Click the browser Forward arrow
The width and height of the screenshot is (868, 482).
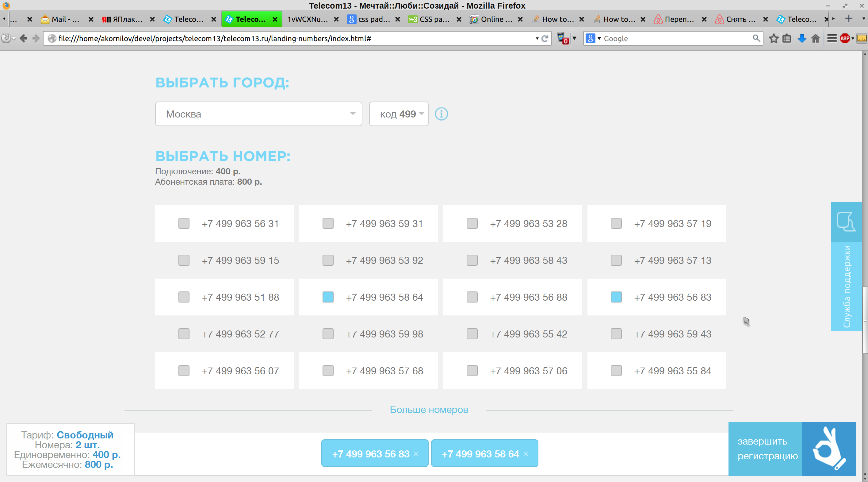(x=36, y=38)
